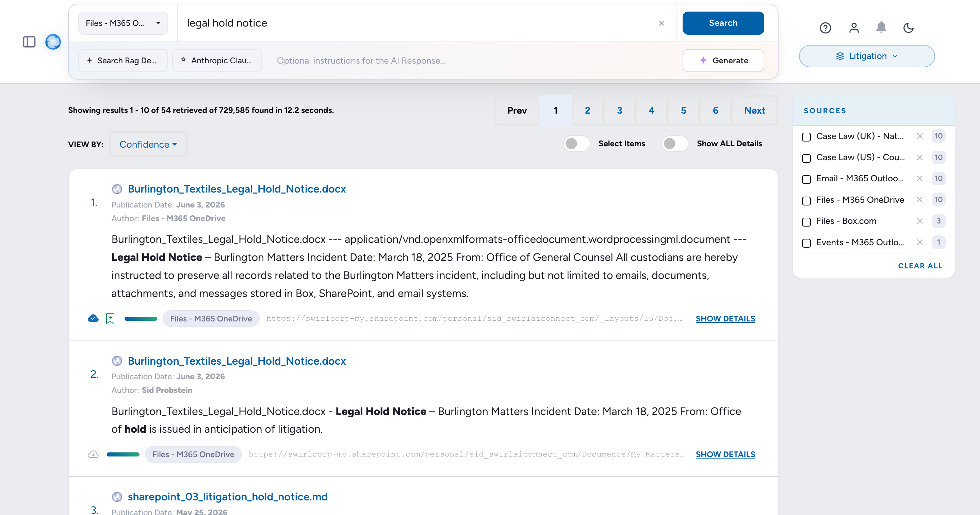
Task: Remove the Events - M365 Outlook source with X
Action: [x=919, y=242]
